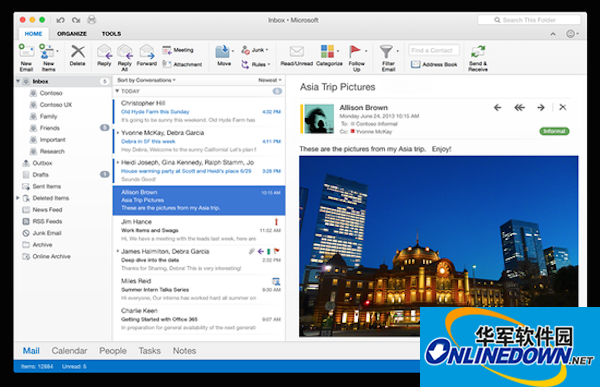Open Miles Reid's Summer Intern Talks email
The image size is (600, 387).
tap(199, 289)
